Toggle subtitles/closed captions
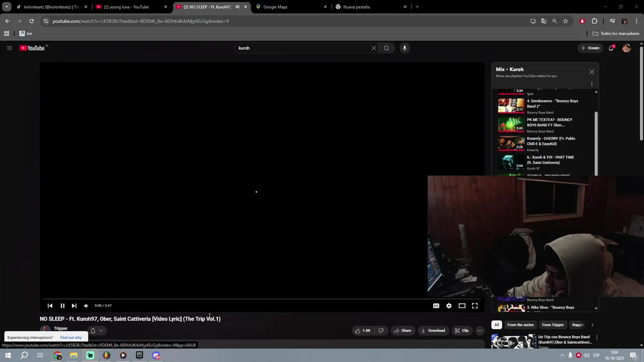Image resolution: width=644 pixels, height=362 pixels. click(x=436, y=306)
